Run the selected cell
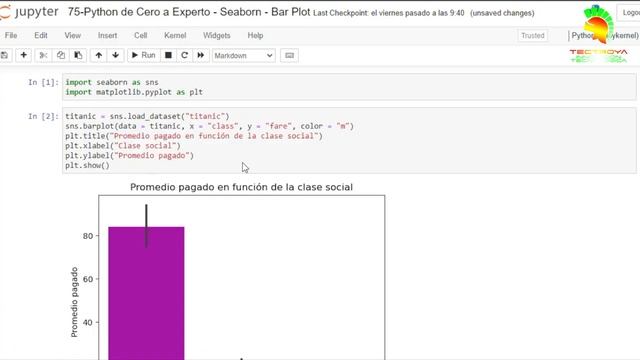This screenshot has width=640, height=360. click(x=143, y=55)
